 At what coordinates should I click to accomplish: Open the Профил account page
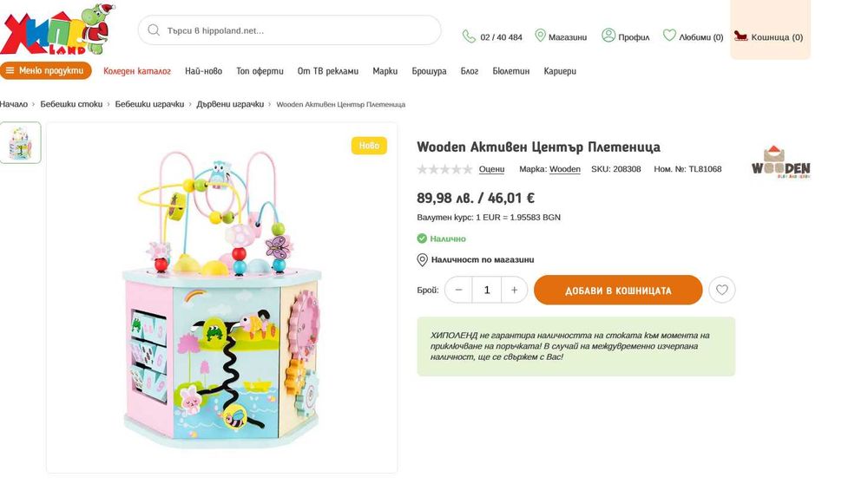[626, 36]
